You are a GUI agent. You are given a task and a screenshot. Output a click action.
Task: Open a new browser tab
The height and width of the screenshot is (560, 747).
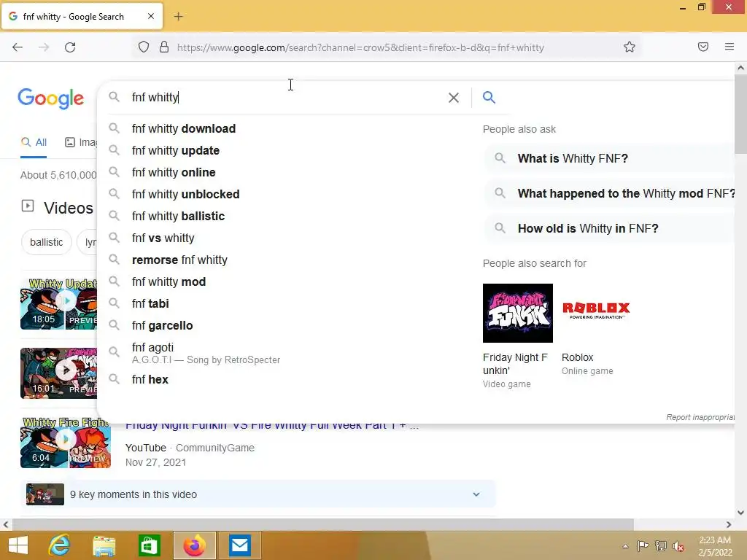178,17
